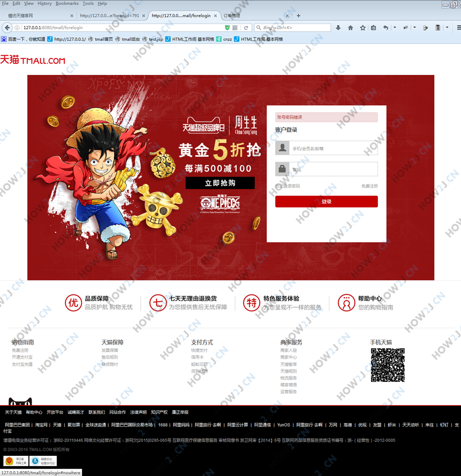
Task: Open the 百度一下 bookmark
Action: 24,39
